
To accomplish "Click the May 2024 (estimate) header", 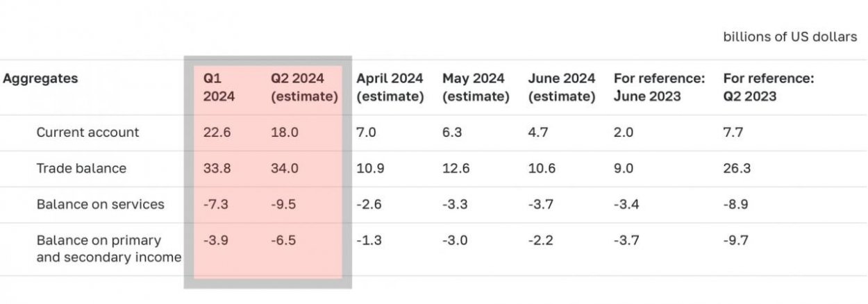I will 476,87.
